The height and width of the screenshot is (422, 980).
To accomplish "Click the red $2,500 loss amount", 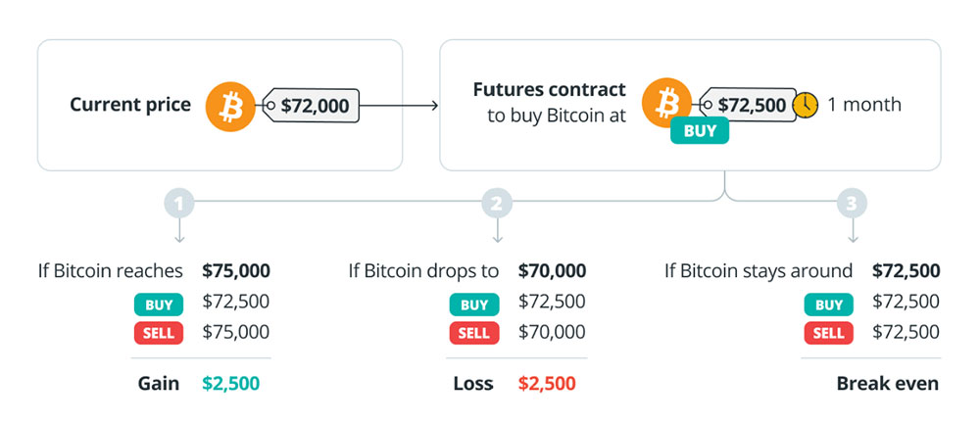I will 547,383.
